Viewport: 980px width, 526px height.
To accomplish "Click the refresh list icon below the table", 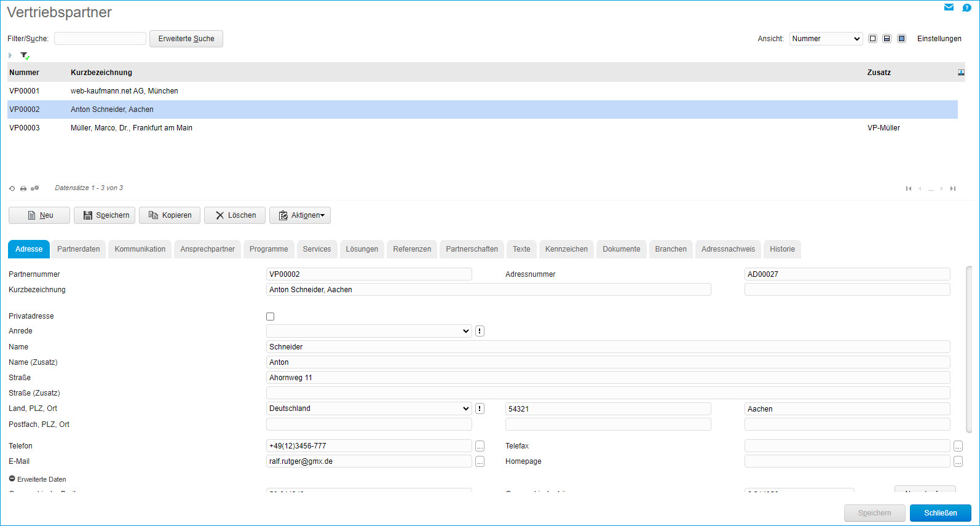I will tap(12, 188).
